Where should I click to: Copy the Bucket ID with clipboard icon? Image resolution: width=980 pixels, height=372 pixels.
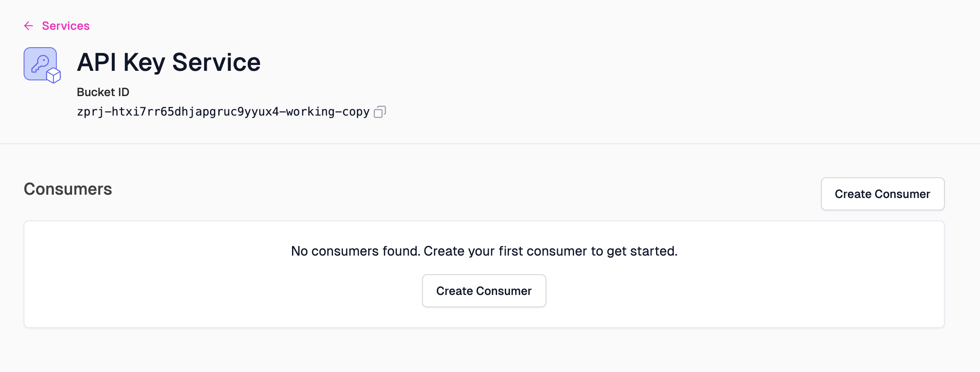(x=380, y=112)
